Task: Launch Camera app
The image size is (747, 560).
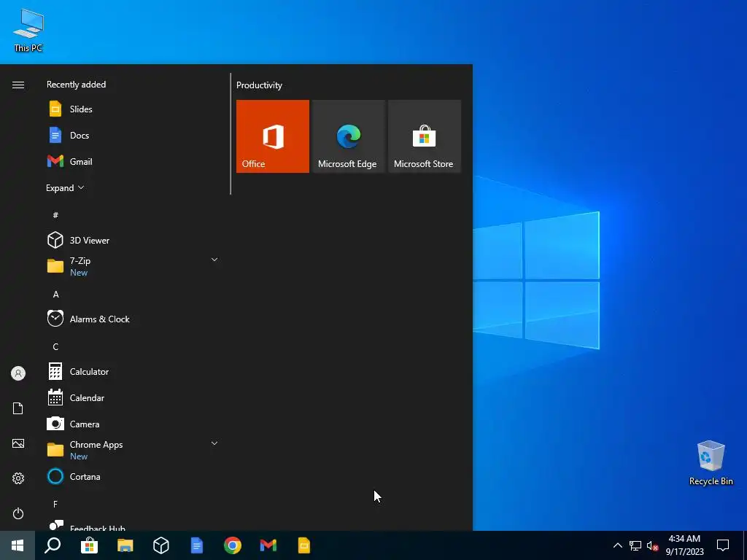Action: 133,424
